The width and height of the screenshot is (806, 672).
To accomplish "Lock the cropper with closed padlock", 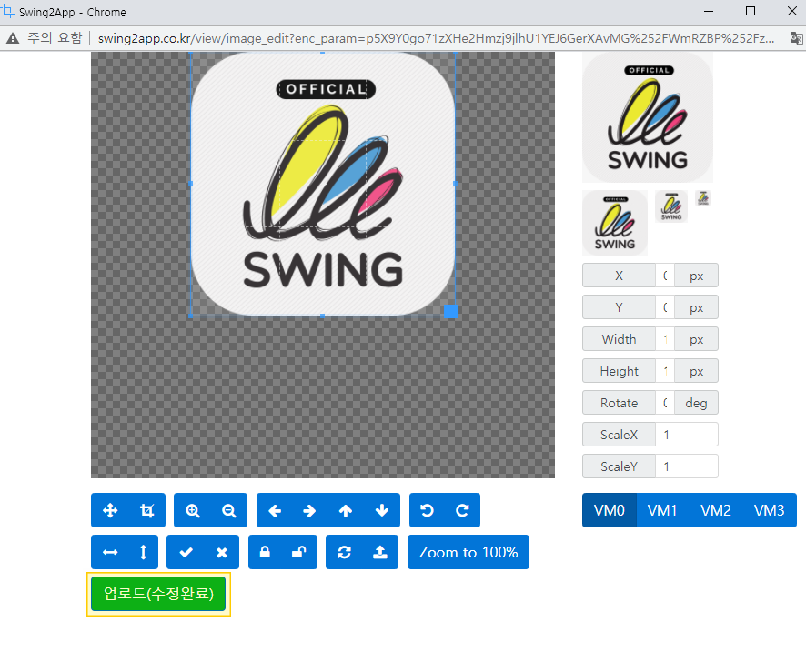I will [265, 552].
